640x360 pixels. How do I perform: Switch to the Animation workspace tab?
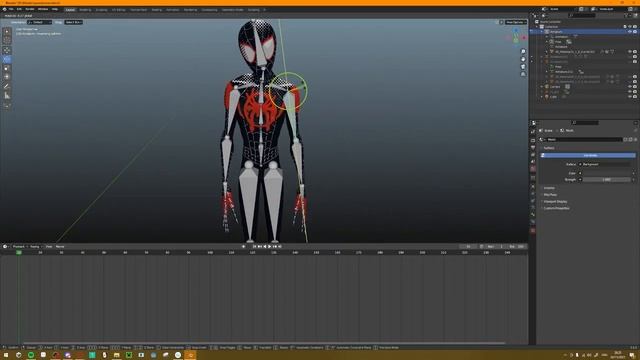(x=172, y=9)
